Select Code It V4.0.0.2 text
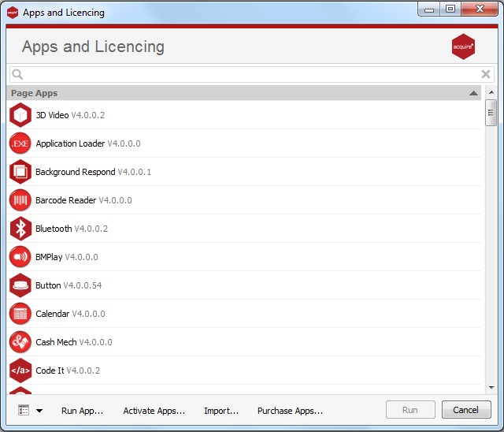This screenshot has width=504, height=432. point(68,371)
